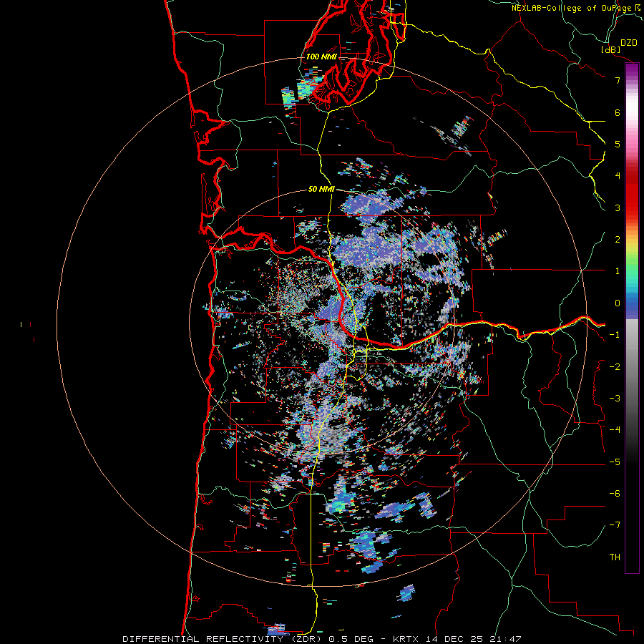Click the 21:47 timestamp in the caption
644x644 pixels.
pos(506,639)
